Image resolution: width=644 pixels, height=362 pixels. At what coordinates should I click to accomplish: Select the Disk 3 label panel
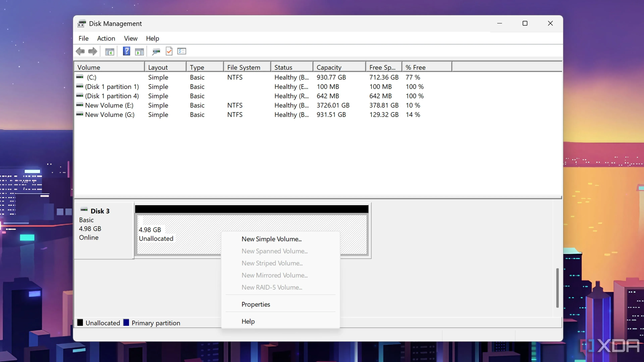point(104,231)
